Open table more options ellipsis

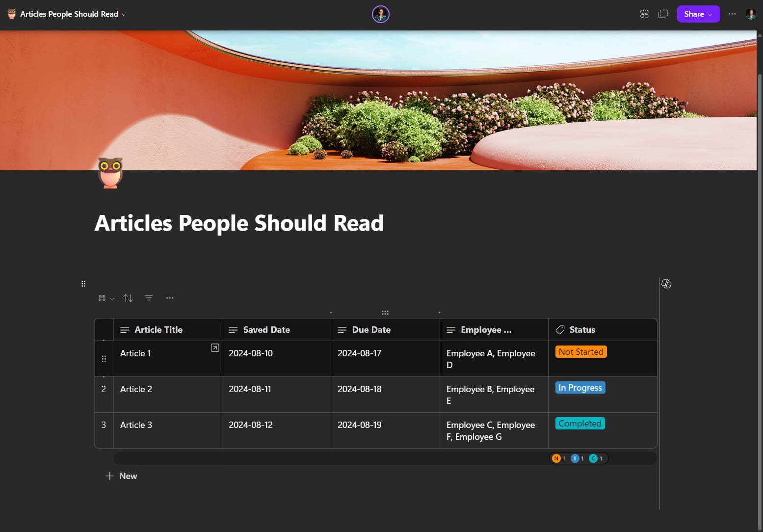(x=170, y=298)
